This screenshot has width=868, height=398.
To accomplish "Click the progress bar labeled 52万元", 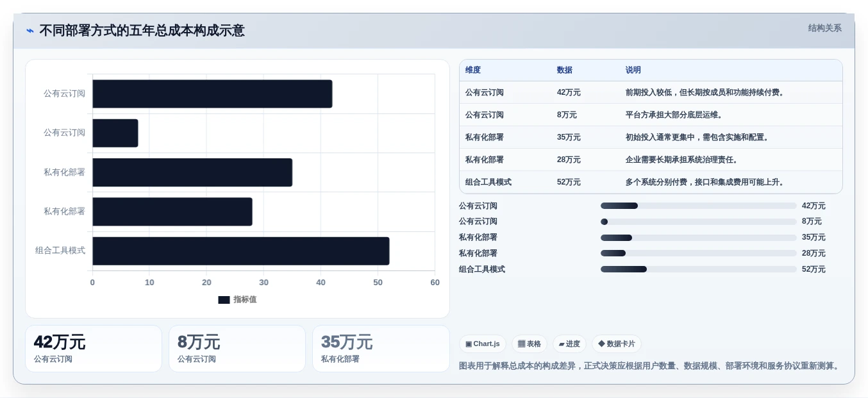I will pyautogui.click(x=699, y=269).
